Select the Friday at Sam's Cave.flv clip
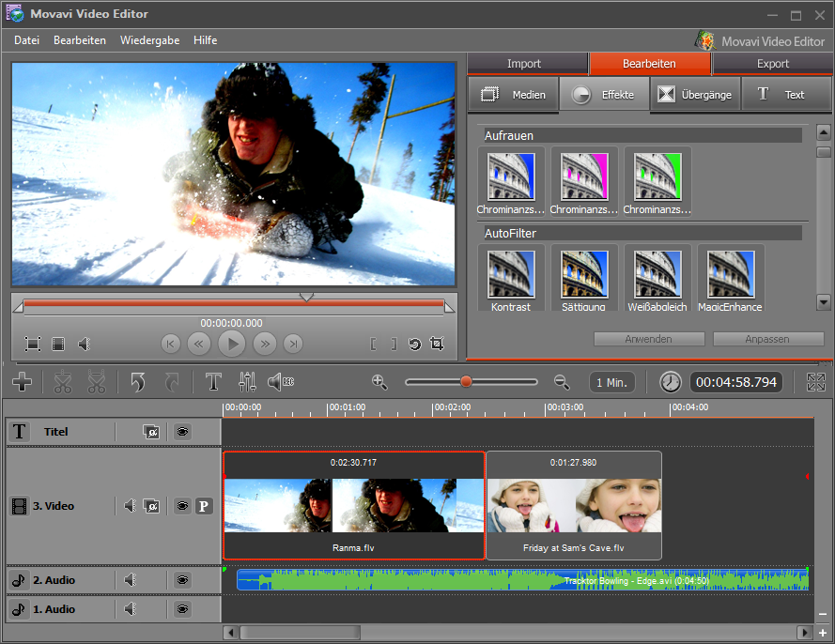 point(573,505)
